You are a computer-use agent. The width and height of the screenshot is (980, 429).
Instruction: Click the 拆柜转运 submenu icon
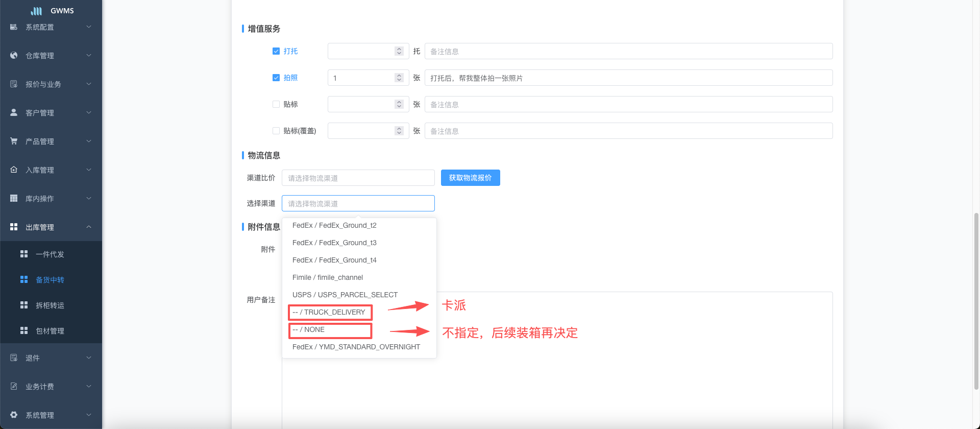[24, 305]
